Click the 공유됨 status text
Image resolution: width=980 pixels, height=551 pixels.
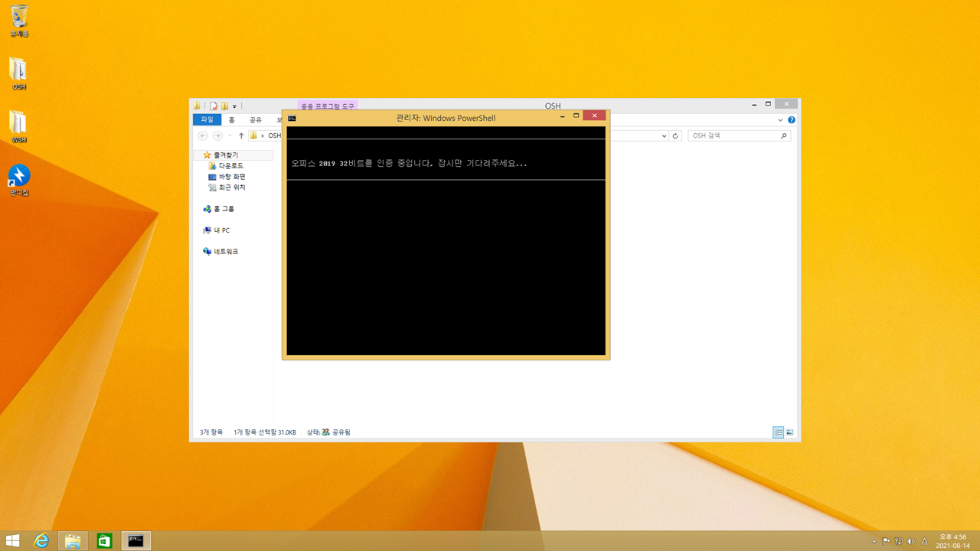[341, 432]
